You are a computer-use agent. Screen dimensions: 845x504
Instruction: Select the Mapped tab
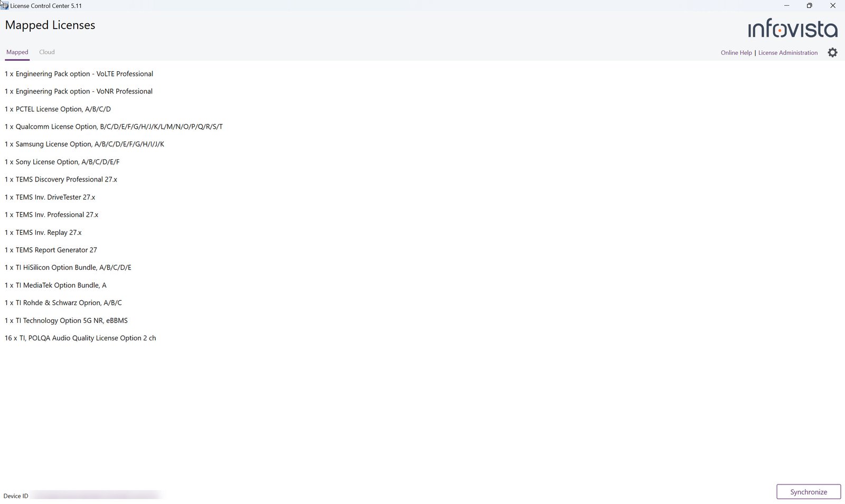pos(17,52)
